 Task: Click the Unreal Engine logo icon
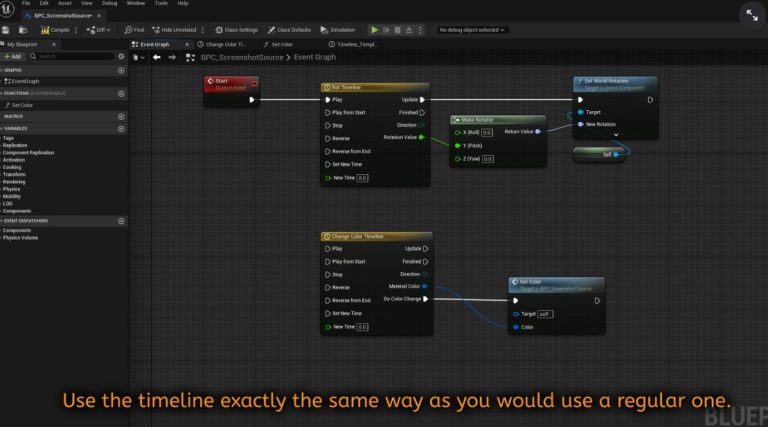pyautogui.click(x=7, y=9)
